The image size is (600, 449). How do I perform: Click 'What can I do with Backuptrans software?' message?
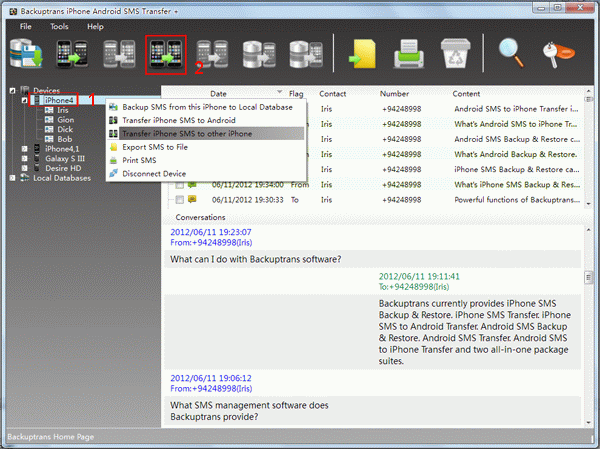point(256,259)
